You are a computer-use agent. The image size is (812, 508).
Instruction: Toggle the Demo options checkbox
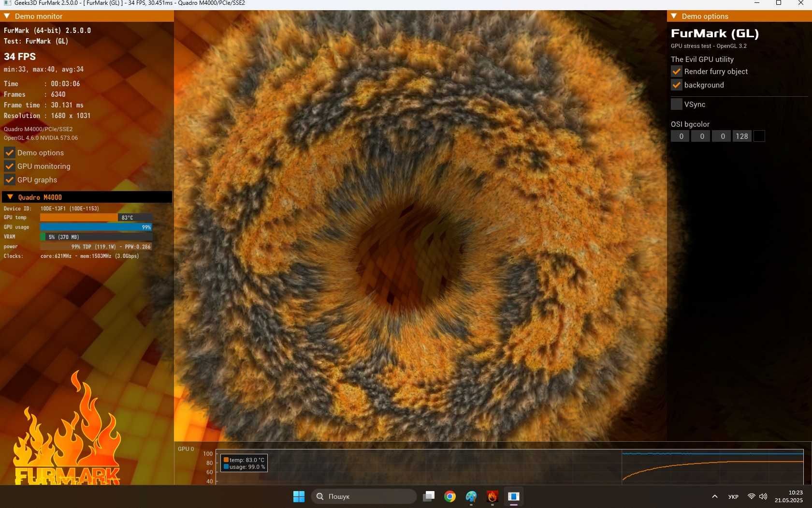coord(9,152)
